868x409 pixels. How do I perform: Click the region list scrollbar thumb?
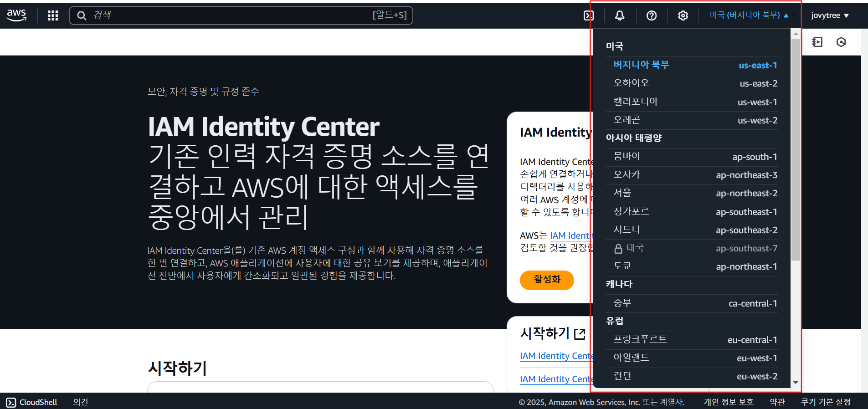pyautogui.click(x=796, y=149)
